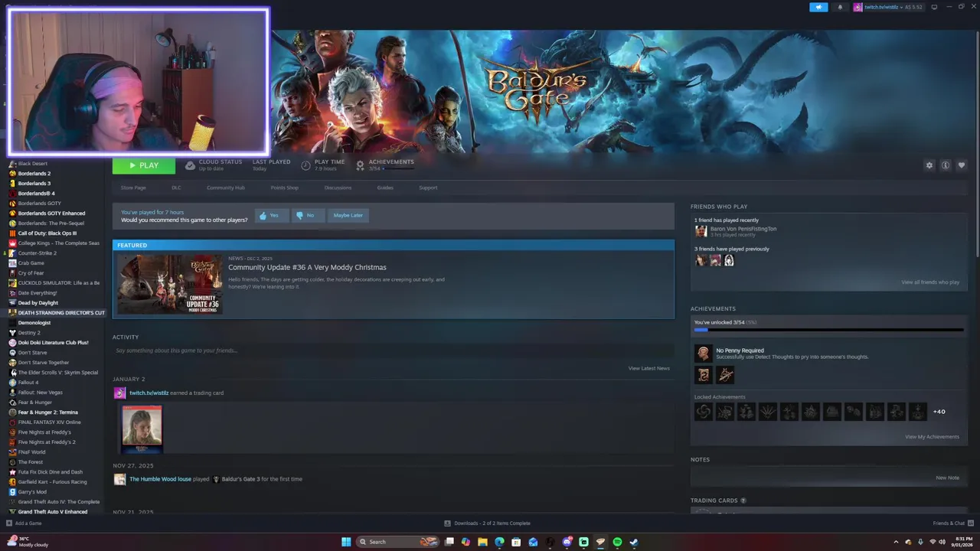Click the achievements progress bar
Image resolution: width=980 pixels, height=551 pixels.
click(x=828, y=330)
